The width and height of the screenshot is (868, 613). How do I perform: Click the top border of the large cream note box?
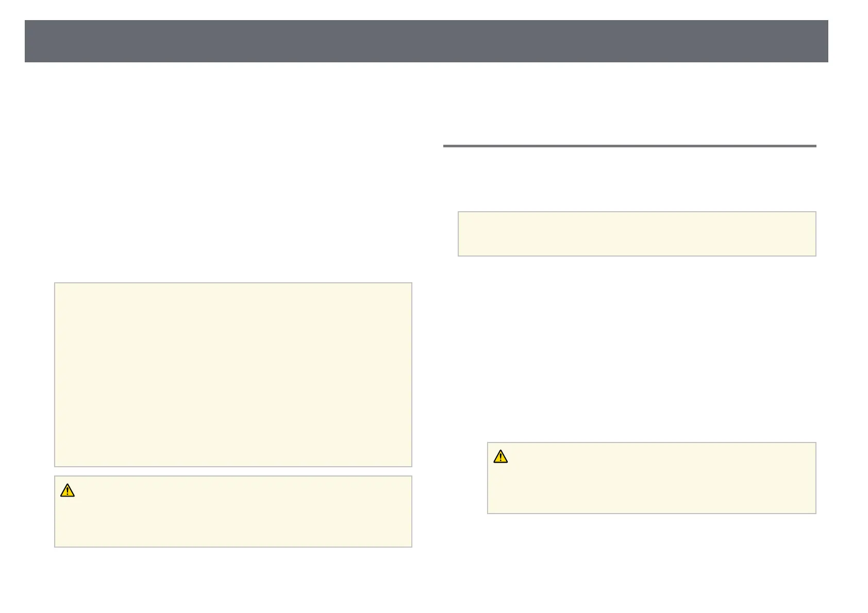tap(233, 283)
